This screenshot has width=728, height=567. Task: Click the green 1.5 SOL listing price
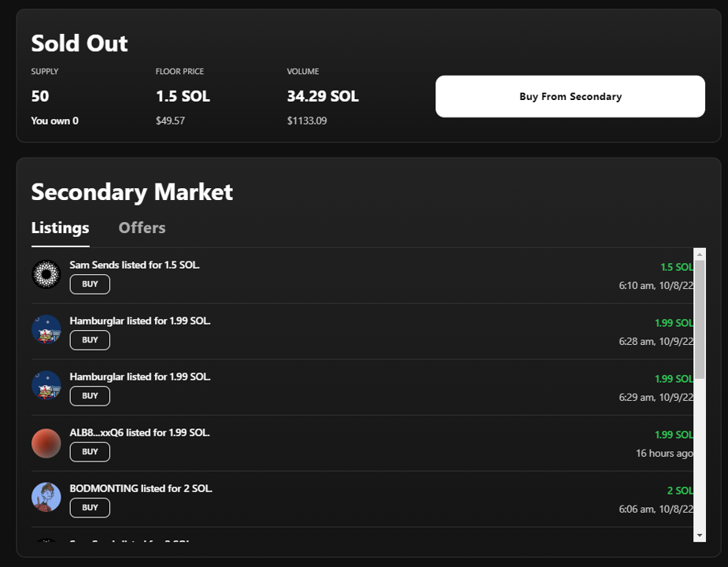tap(676, 268)
